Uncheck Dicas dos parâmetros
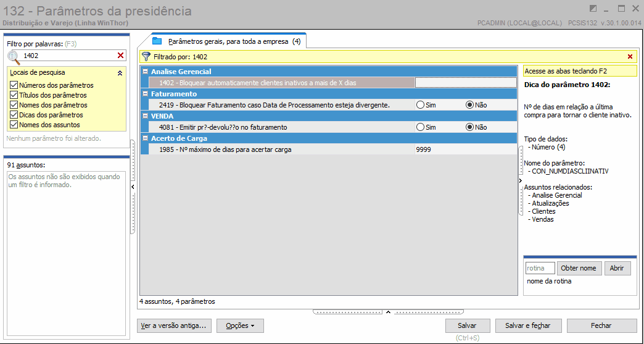Viewport: 644px width, 344px height. 14,115
